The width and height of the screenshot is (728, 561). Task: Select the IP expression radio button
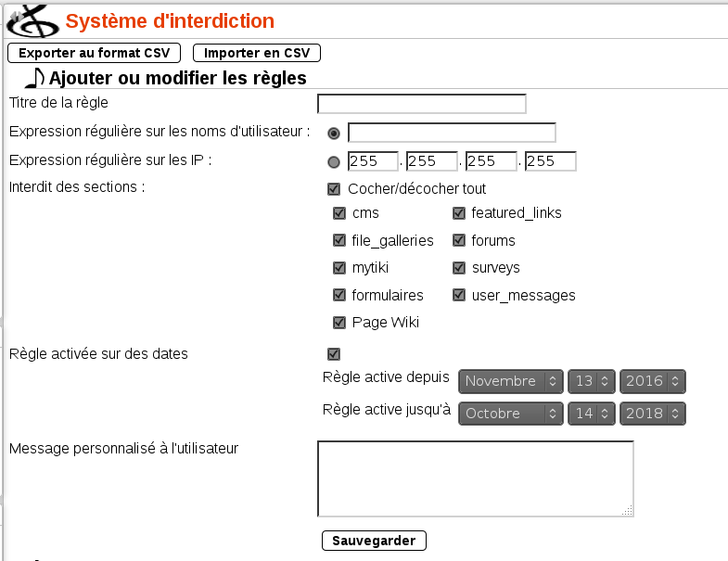click(334, 162)
